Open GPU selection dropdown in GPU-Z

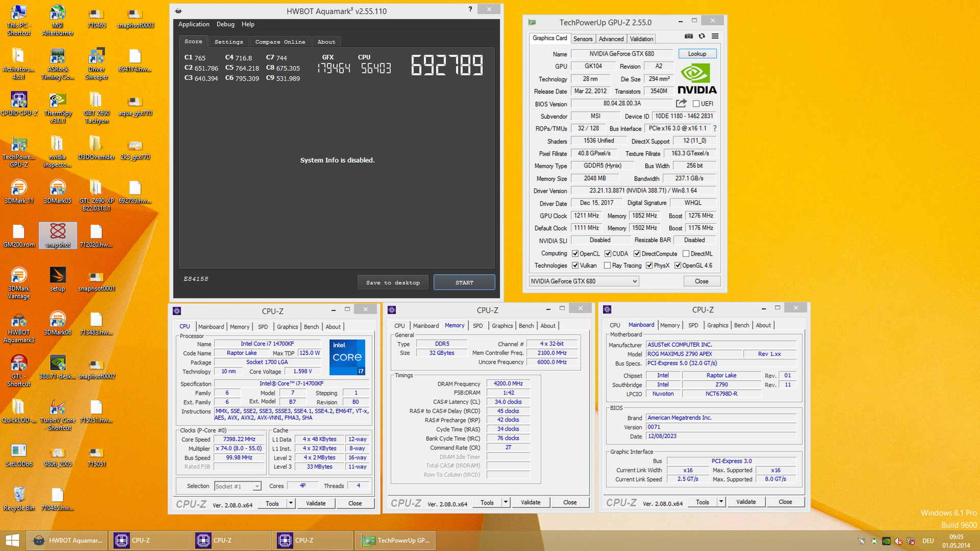(x=584, y=281)
